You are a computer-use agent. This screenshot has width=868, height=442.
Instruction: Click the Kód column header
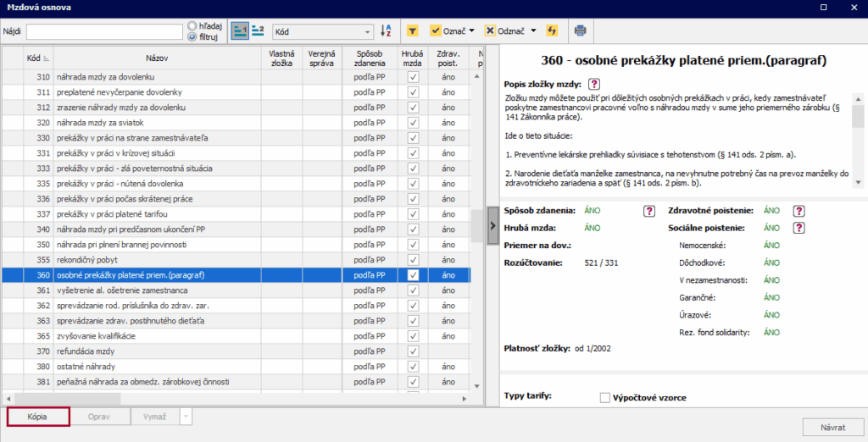coord(36,58)
